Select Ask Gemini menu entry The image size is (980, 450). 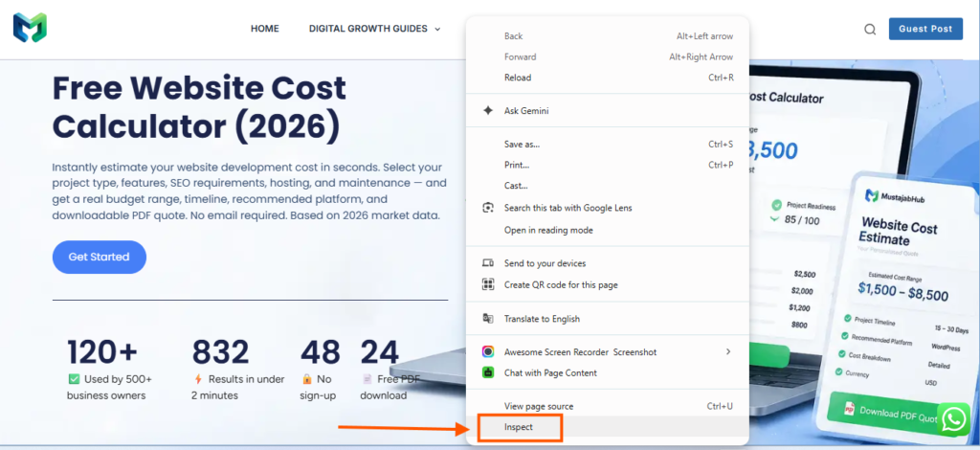coord(608,111)
